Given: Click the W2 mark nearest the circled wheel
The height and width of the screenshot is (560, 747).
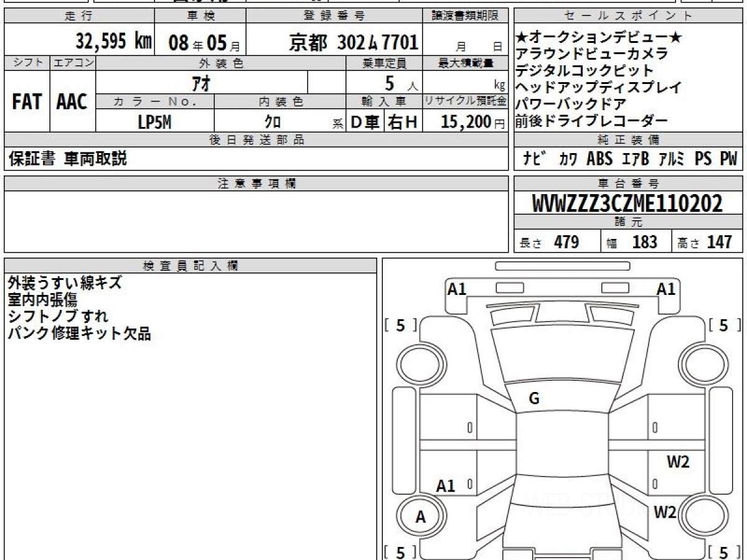Looking at the screenshot, I should [665, 512].
